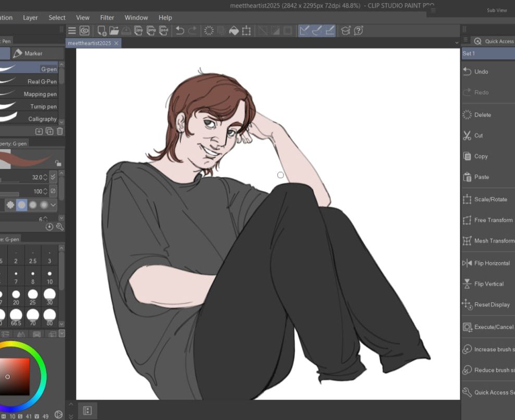Screen dimensions: 515x420
Task: Open the Filter menu
Action: [x=107, y=18]
